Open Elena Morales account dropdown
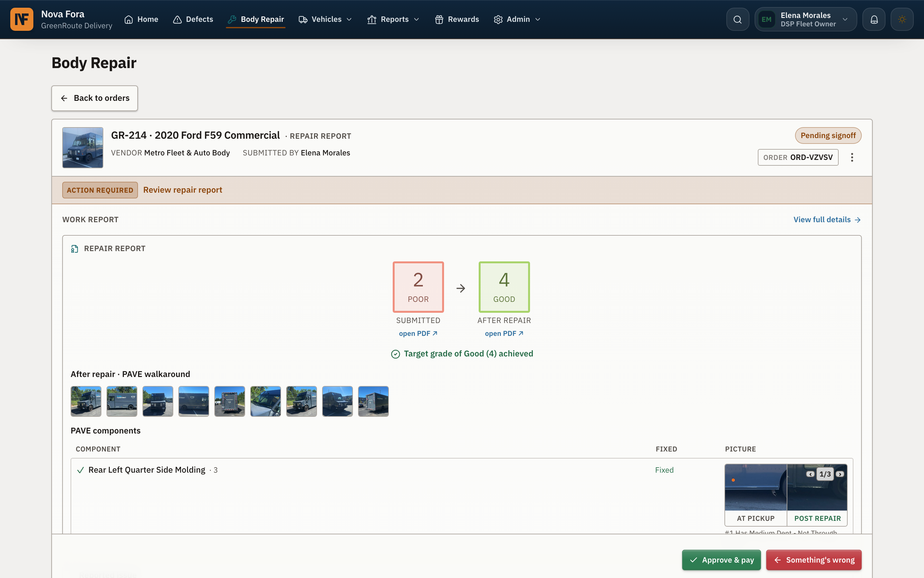 [806, 20]
